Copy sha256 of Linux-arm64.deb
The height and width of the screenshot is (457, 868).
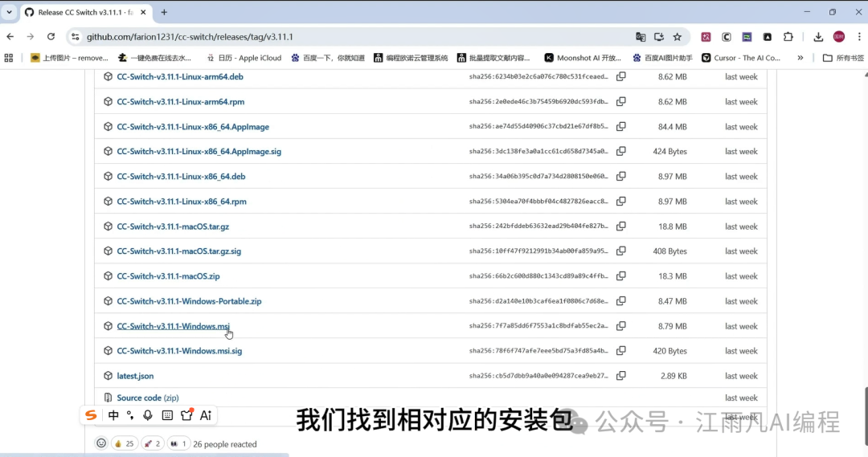point(621,76)
